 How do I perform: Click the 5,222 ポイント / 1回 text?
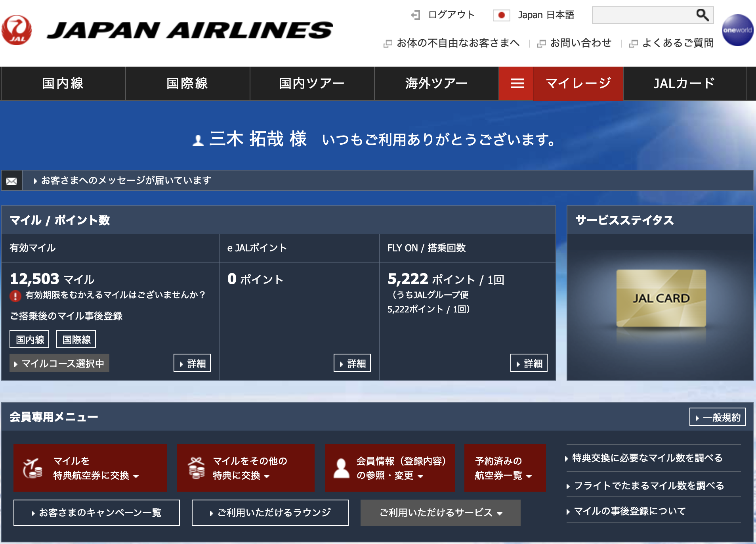pos(446,279)
